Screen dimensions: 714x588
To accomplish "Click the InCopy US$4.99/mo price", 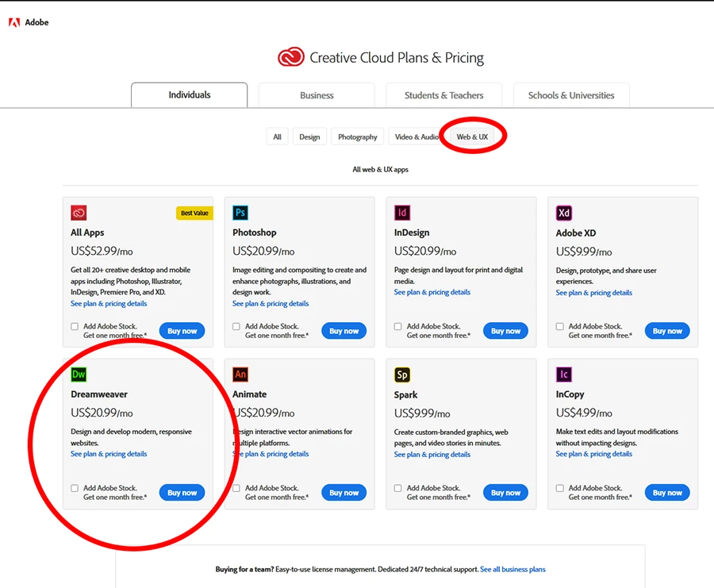I will click(584, 413).
